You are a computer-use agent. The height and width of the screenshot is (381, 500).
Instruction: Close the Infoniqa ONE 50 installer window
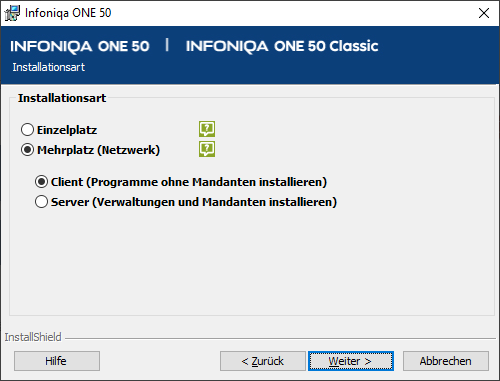484,13
